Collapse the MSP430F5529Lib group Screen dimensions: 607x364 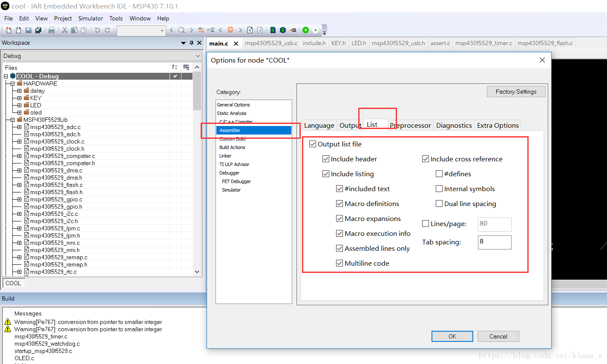[x=13, y=120]
